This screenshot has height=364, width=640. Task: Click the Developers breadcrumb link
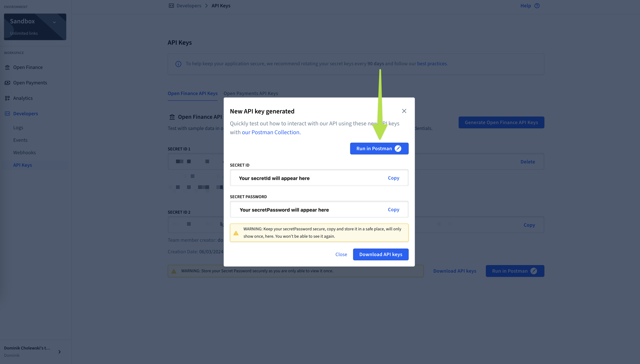[x=189, y=6]
